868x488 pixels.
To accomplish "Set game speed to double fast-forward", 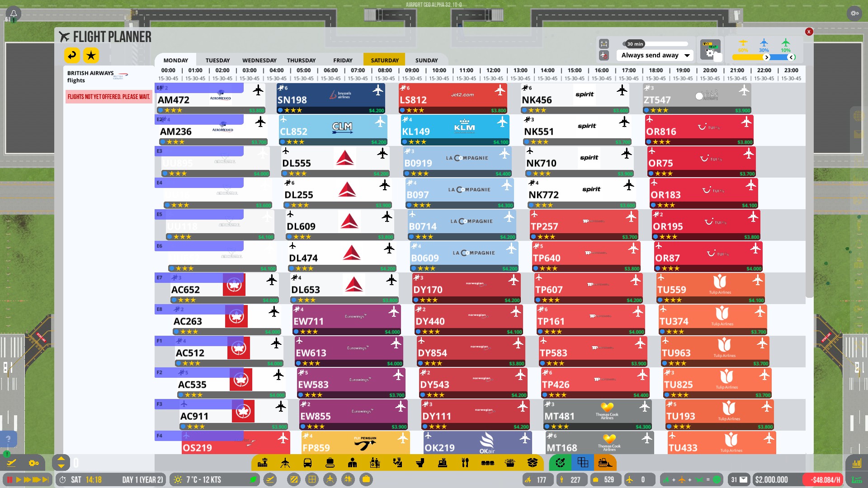I will tap(27, 480).
